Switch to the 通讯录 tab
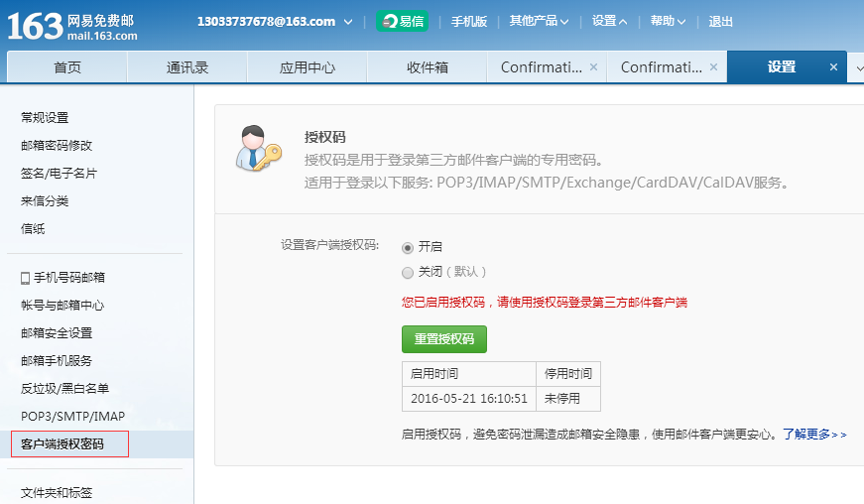Image resolution: width=864 pixels, height=504 pixels. click(187, 67)
